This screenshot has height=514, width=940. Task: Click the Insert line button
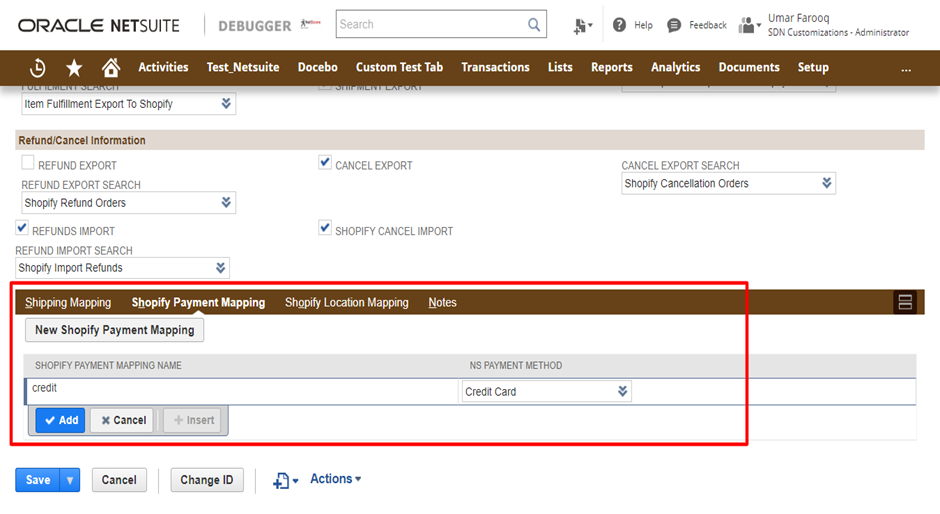[193, 420]
